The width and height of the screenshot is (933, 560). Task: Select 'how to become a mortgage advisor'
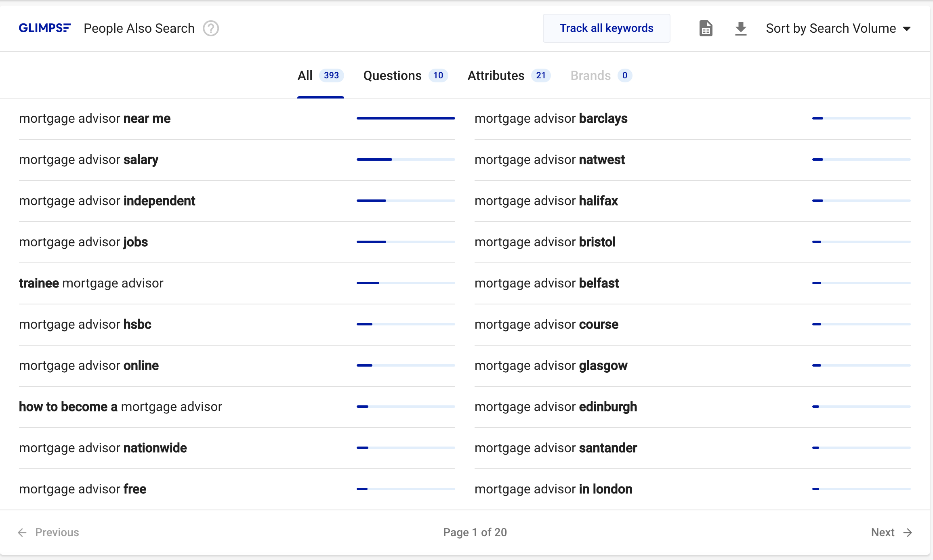click(x=120, y=407)
